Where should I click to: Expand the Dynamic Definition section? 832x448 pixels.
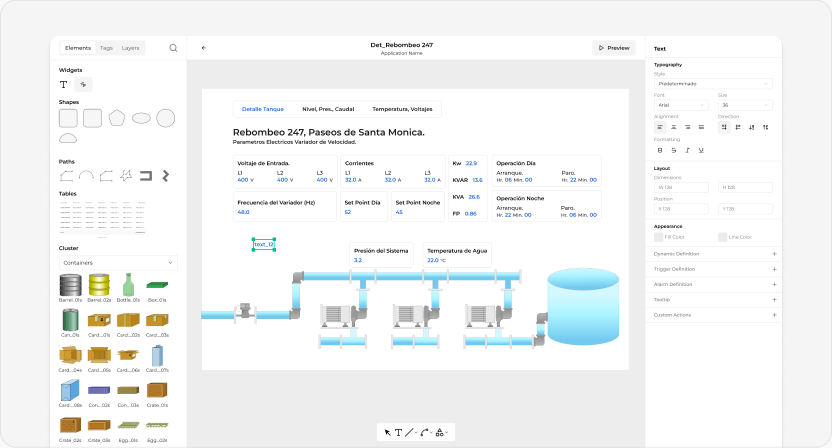715,254
